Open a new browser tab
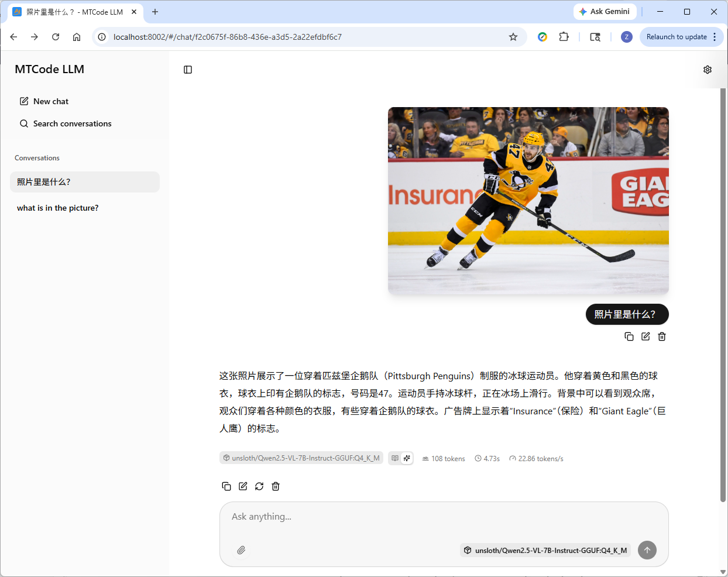 click(155, 12)
